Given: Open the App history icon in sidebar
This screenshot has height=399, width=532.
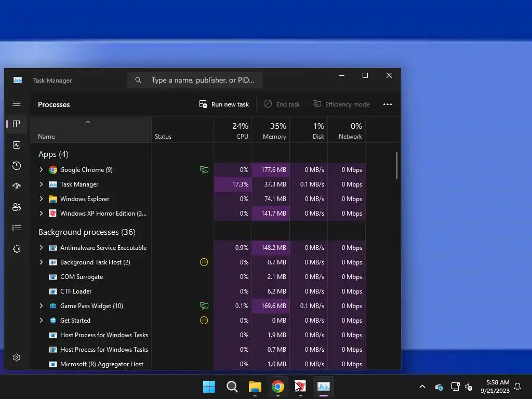Looking at the screenshot, I should (x=17, y=166).
